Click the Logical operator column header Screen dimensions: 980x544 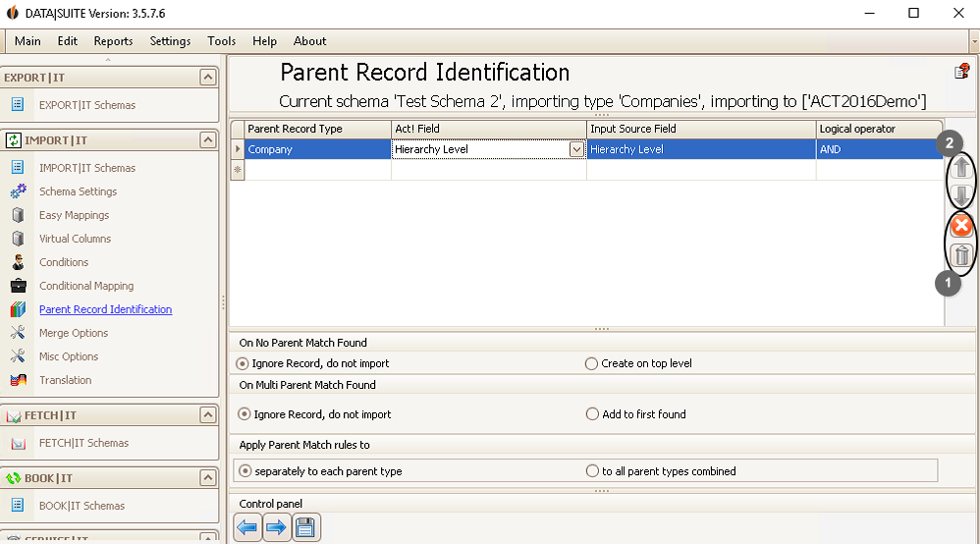coord(880,129)
